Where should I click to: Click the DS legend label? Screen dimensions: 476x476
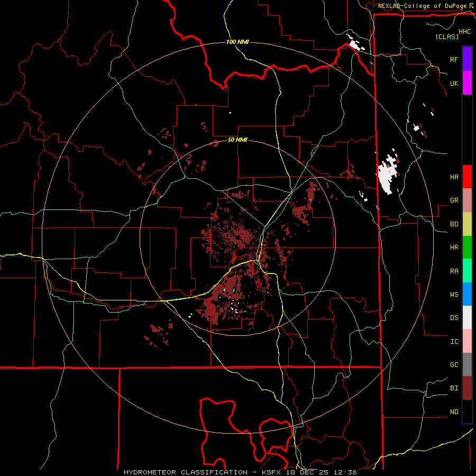point(454,318)
